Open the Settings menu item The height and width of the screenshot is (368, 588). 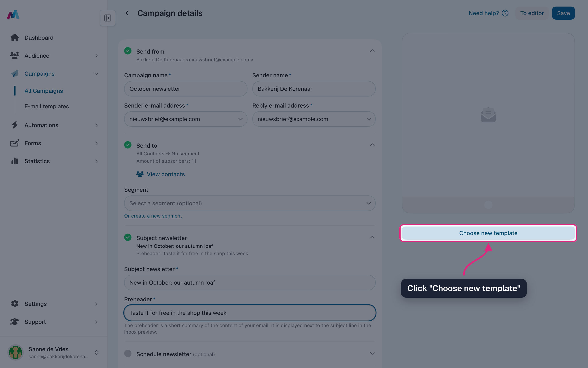click(36, 304)
